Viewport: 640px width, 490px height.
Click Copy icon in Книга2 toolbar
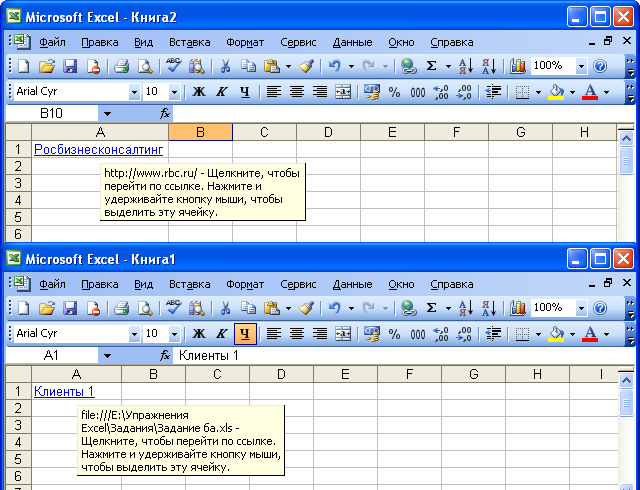click(248, 66)
